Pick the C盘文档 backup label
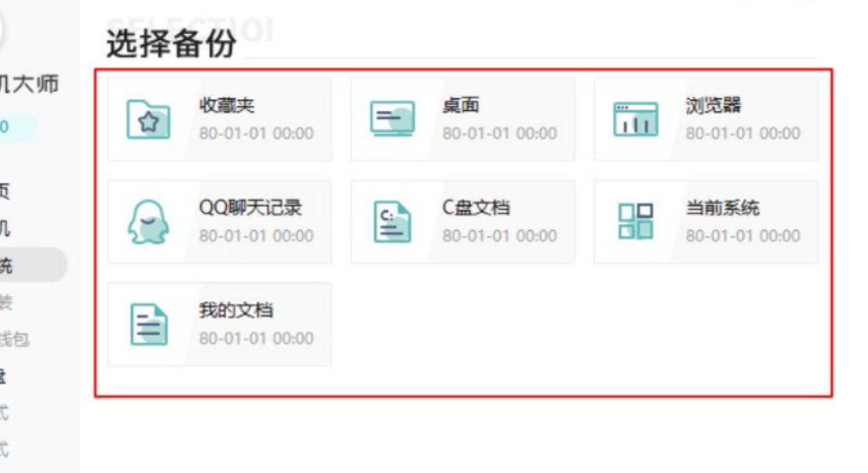The width and height of the screenshot is (868, 473). tap(476, 208)
